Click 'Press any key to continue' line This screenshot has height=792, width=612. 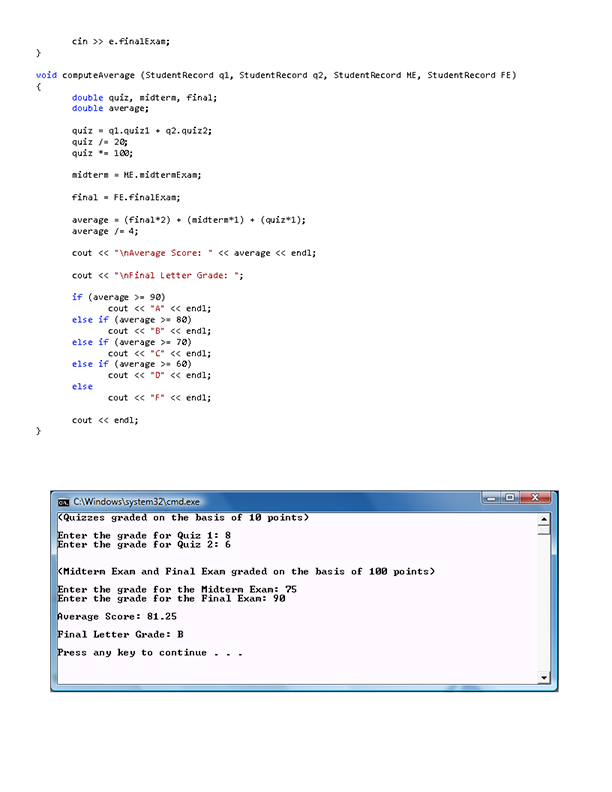coord(150,653)
